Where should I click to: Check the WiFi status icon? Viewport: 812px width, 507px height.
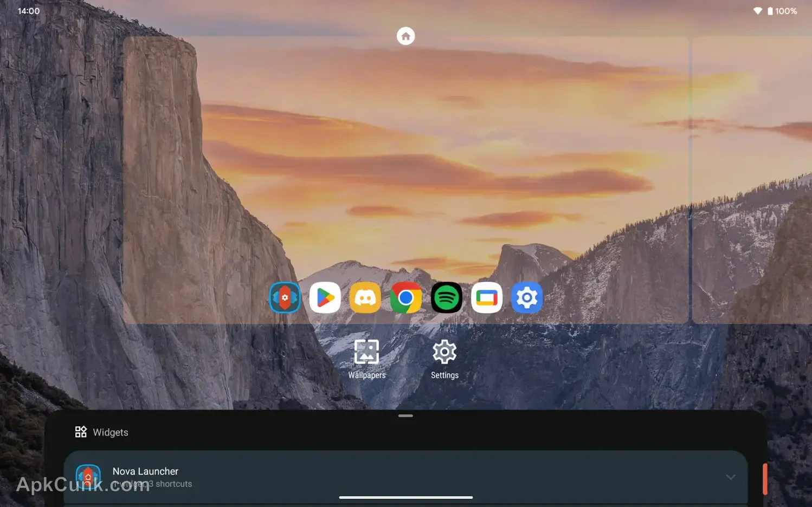click(x=758, y=11)
